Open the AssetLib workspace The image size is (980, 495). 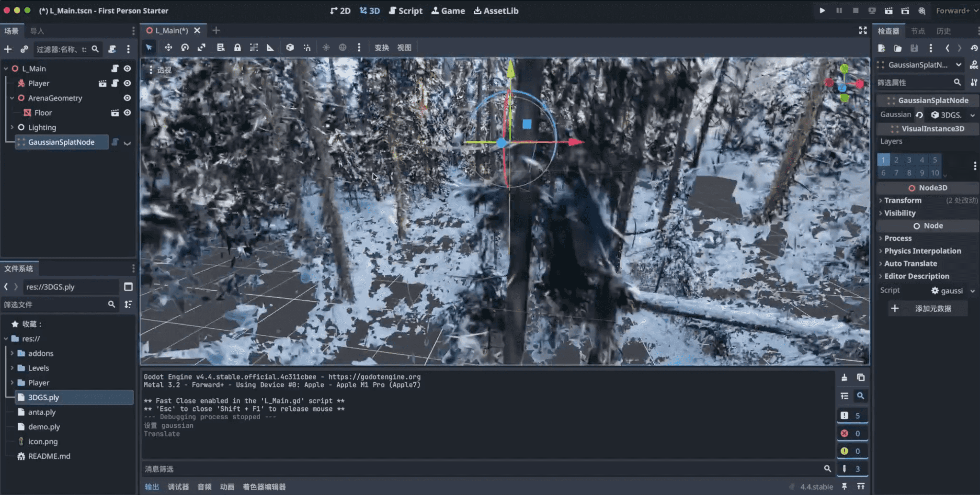click(496, 11)
